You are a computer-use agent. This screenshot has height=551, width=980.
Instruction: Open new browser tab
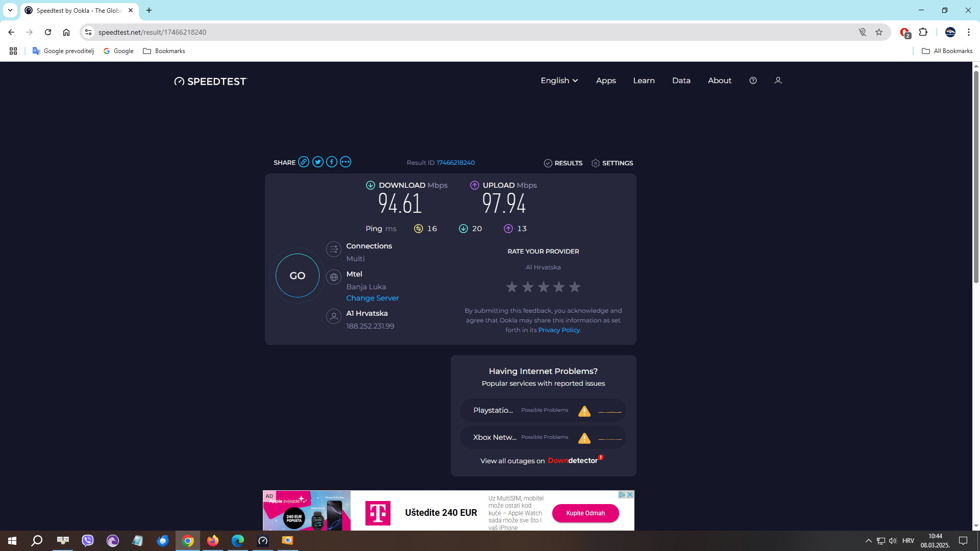click(149, 10)
